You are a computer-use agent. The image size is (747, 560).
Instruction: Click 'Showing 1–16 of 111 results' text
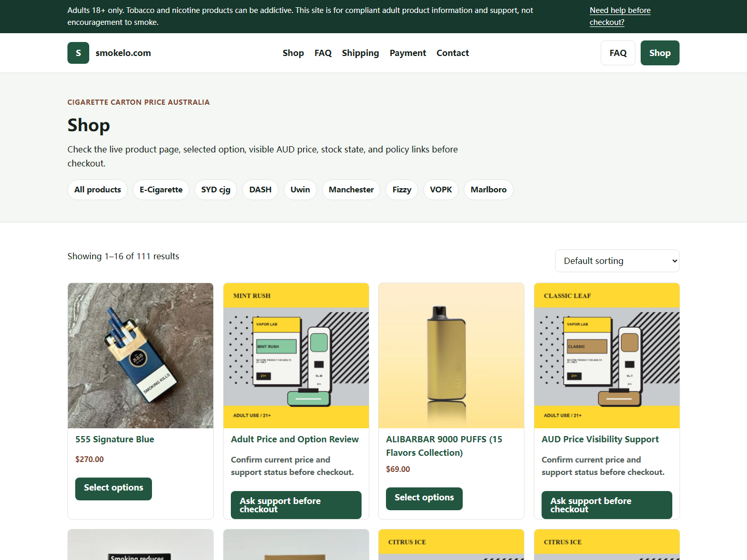[x=123, y=256]
